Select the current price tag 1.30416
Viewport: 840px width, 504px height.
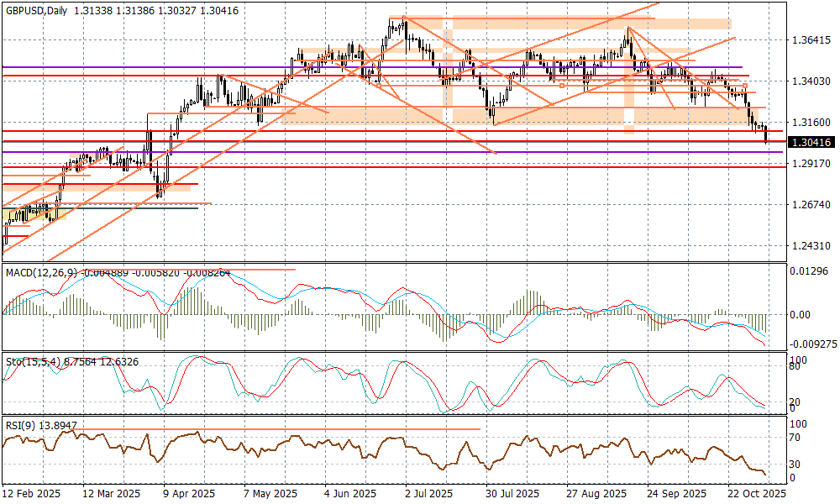(811, 143)
